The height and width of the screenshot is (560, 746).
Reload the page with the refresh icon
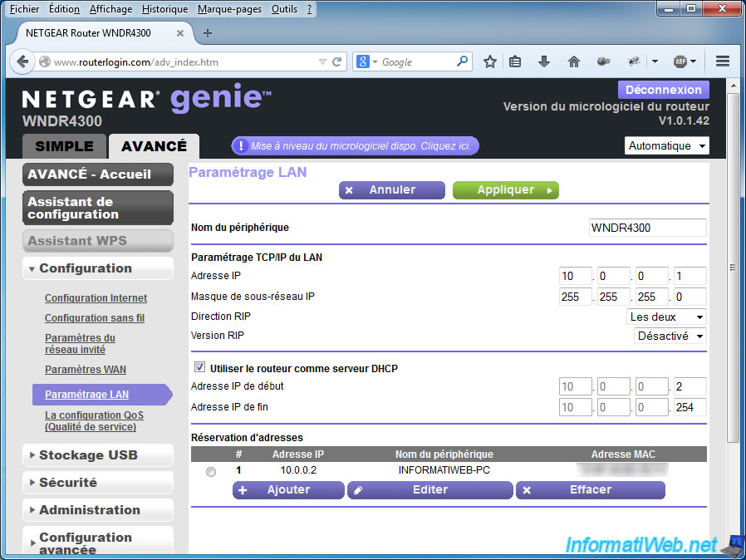(x=336, y=61)
